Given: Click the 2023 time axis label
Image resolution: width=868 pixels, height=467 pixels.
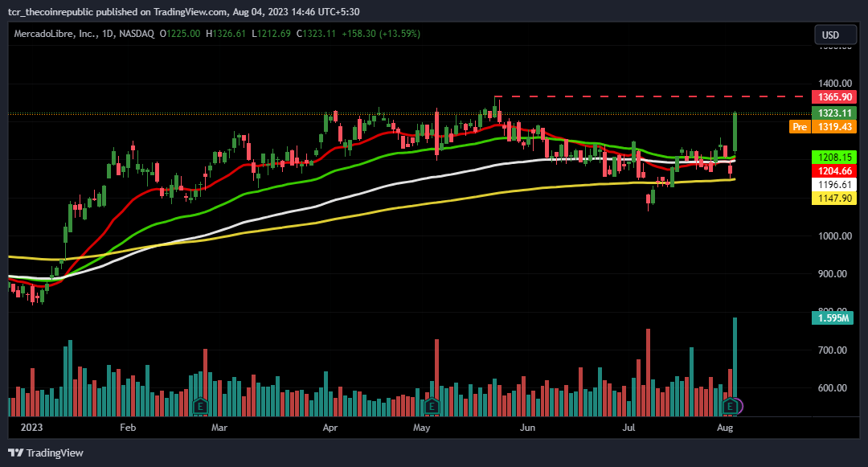Looking at the screenshot, I should point(31,428).
